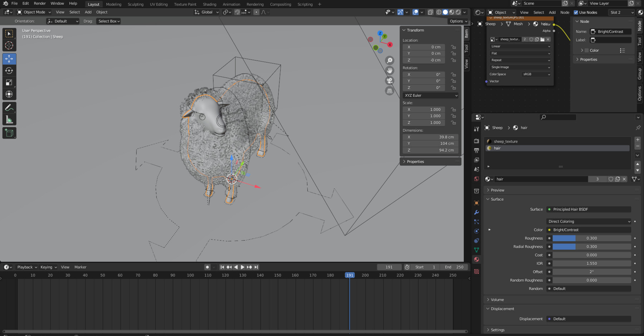Collapse the Surface section
Viewport: 644px width, 336px height.
tap(497, 199)
